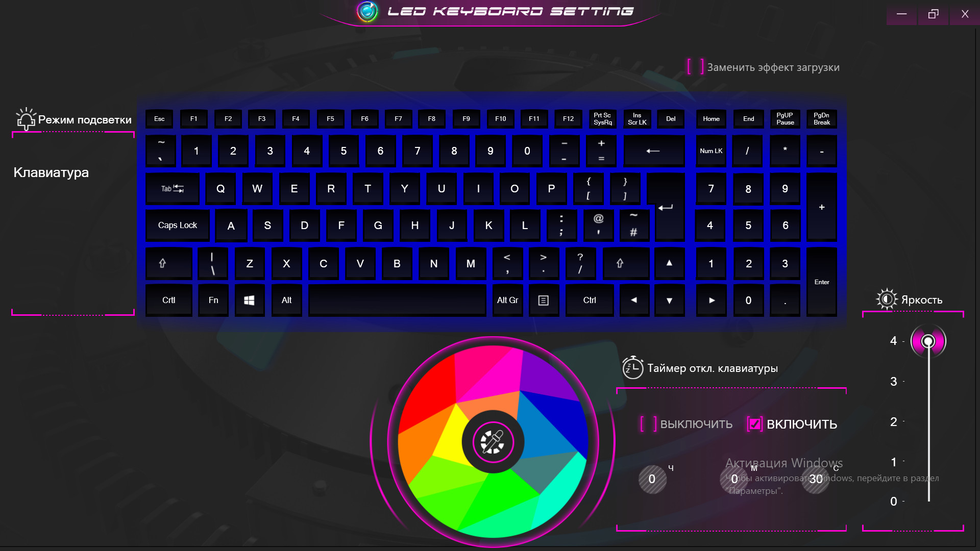
Task: Toggle the replace boot effect checkbox
Action: [695, 67]
